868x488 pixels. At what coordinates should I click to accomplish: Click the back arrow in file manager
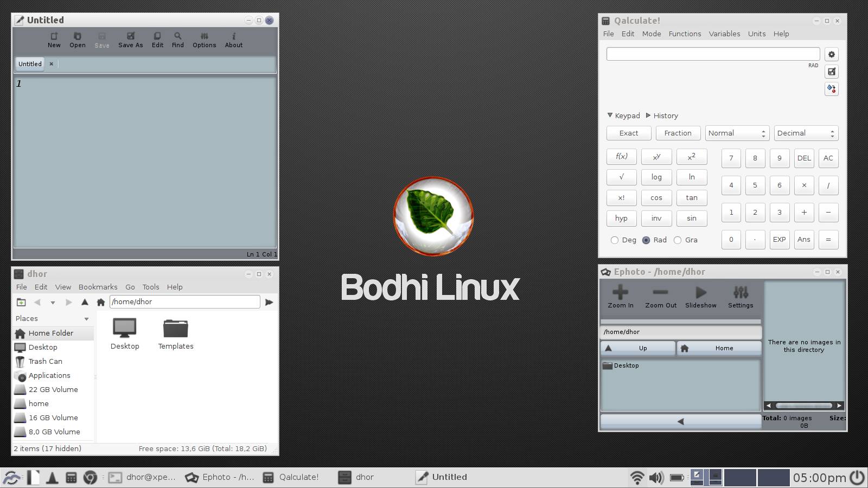[x=37, y=302]
